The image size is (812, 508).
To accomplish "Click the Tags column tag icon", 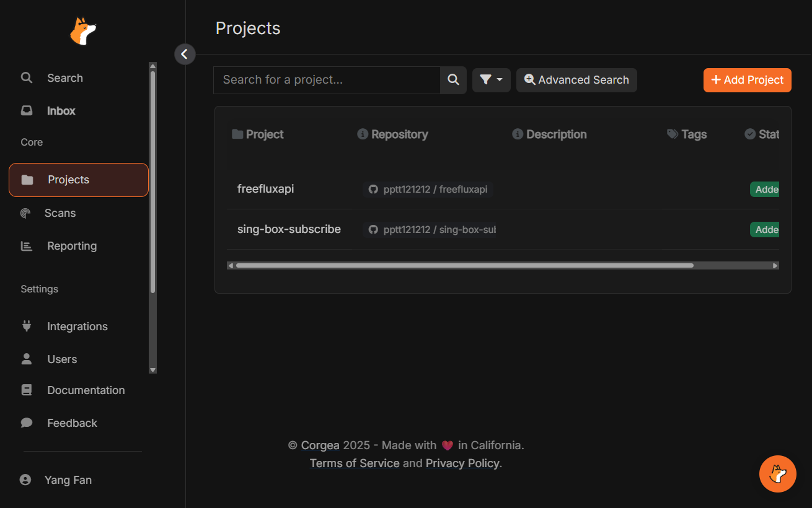I will pyautogui.click(x=673, y=134).
